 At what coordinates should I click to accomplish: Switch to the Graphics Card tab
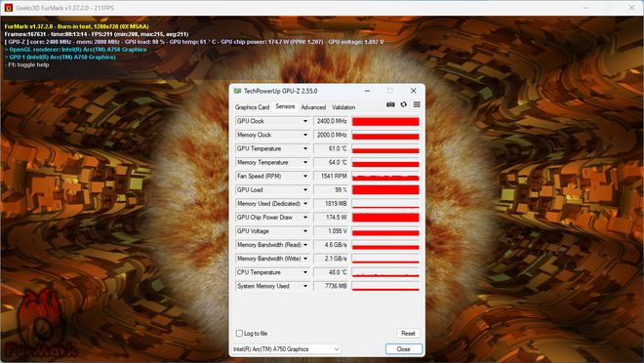click(x=252, y=107)
